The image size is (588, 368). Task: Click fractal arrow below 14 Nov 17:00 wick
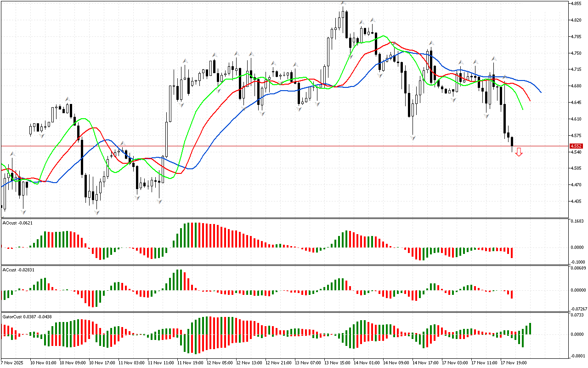pyautogui.click(x=413, y=138)
